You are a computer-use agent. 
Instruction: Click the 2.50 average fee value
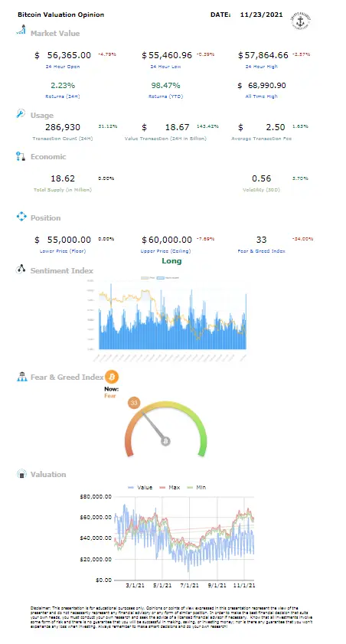point(276,127)
